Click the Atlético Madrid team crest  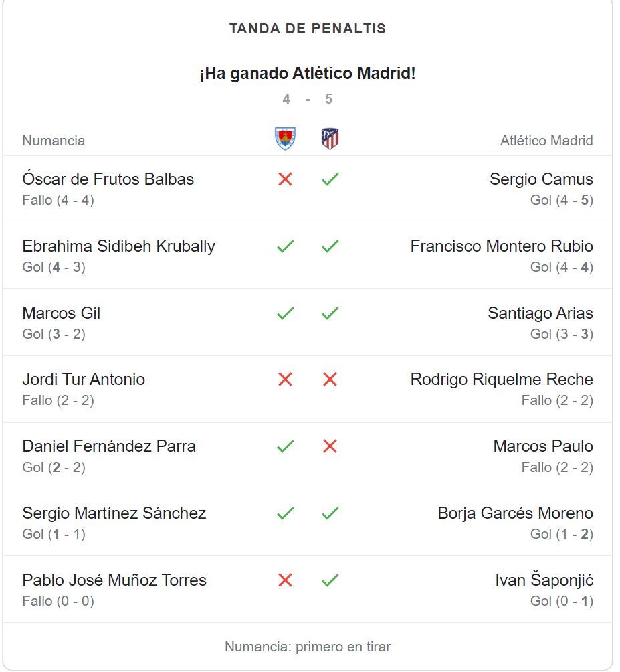330,139
